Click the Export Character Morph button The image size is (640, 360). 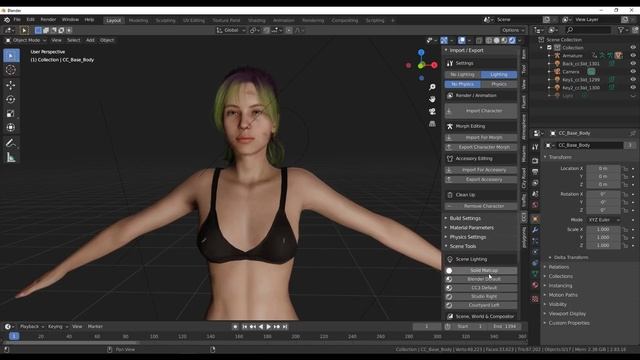[x=481, y=147]
